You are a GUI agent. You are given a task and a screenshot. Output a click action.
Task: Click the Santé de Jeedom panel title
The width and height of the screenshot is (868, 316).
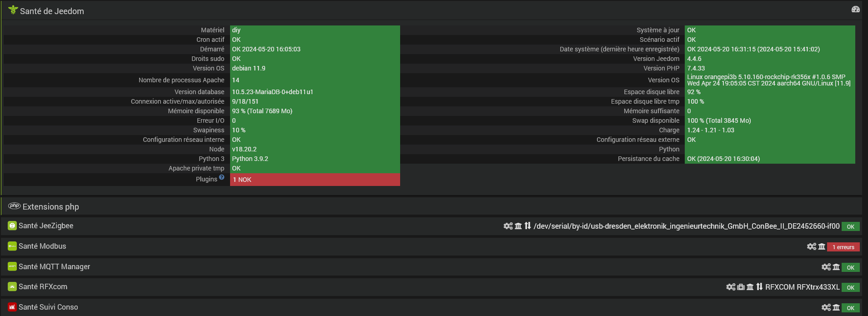(x=52, y=11)
